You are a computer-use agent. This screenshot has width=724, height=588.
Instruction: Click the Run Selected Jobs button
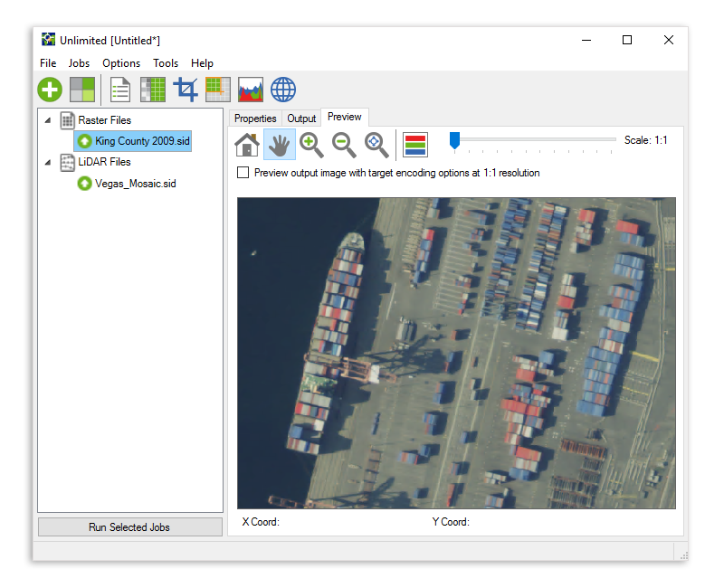(129, 526)
